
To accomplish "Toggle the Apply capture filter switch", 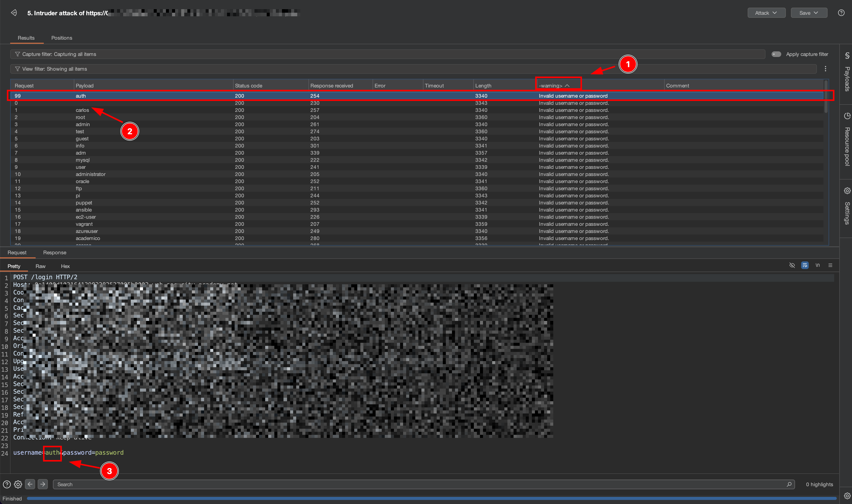I will tap(776, 54).
